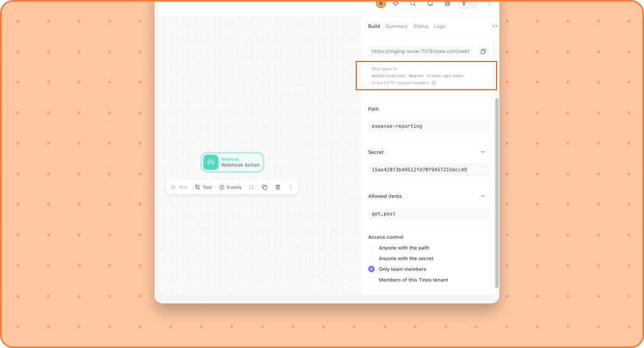
Task: Duplicate the webhook action
Action: click(264, 187)
